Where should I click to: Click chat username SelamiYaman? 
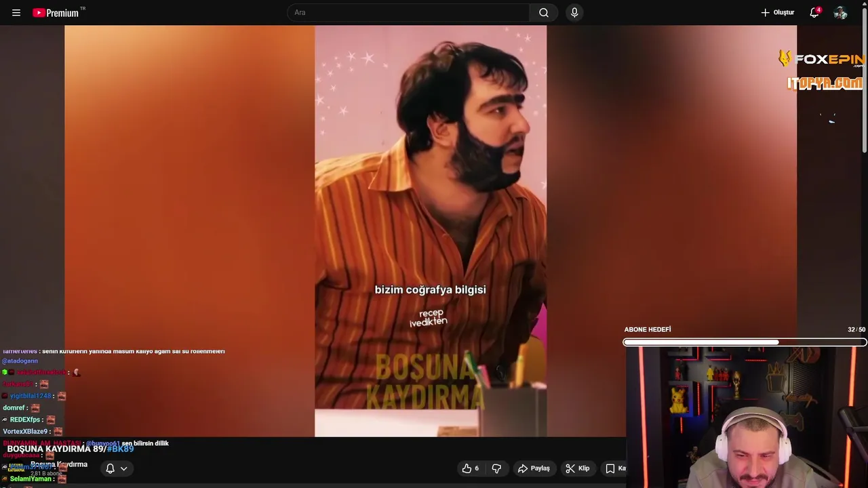coord(31,479)
